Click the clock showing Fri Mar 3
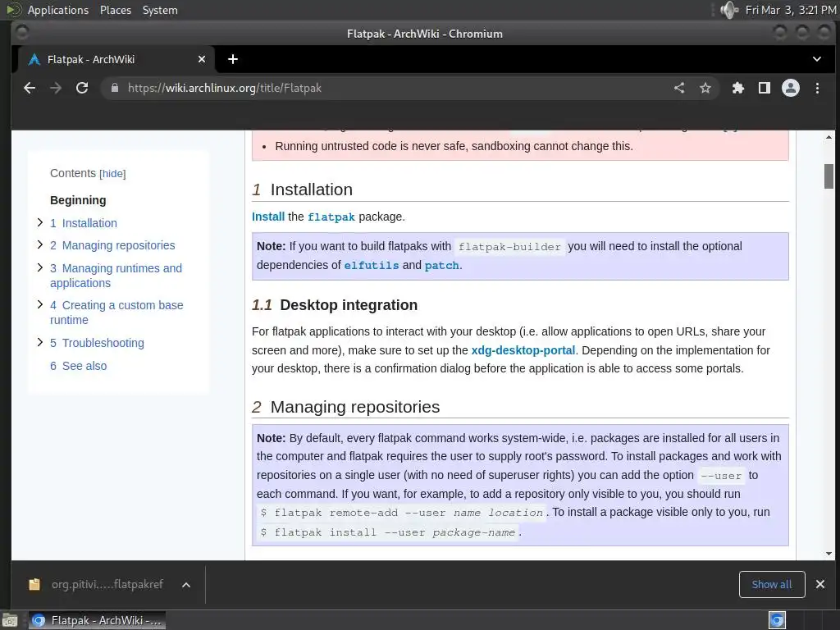 click(791, 10)
